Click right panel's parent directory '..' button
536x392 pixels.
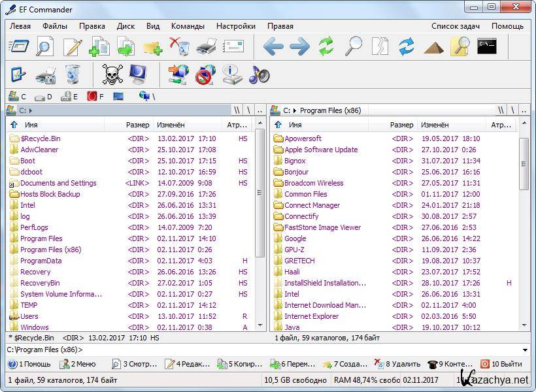click(x=524, y=110)
